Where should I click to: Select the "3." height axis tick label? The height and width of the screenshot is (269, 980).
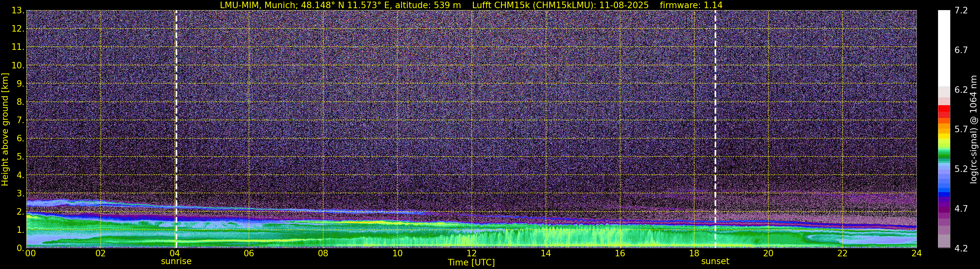pyautogui.click(x=21, y=193)
